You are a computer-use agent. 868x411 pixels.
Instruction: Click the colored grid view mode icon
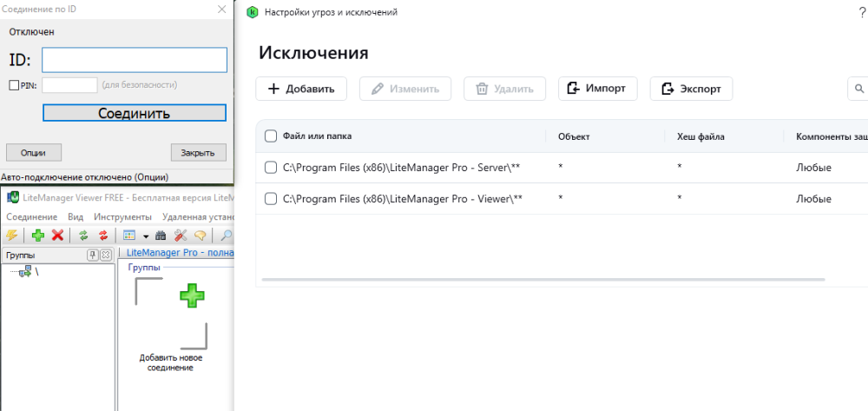129,235
